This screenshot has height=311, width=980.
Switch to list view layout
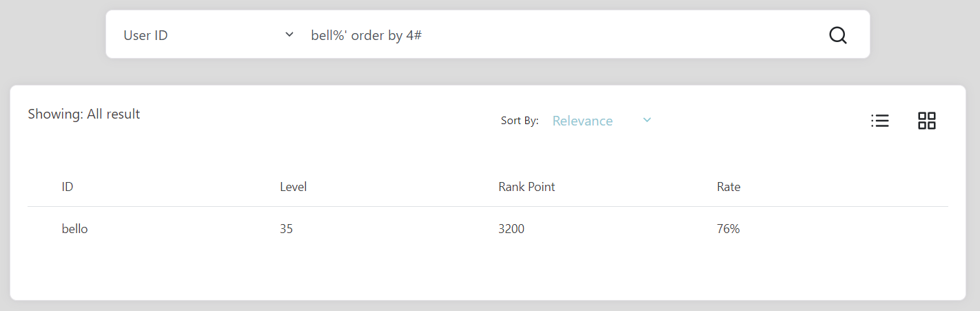[x=880, y=121]
